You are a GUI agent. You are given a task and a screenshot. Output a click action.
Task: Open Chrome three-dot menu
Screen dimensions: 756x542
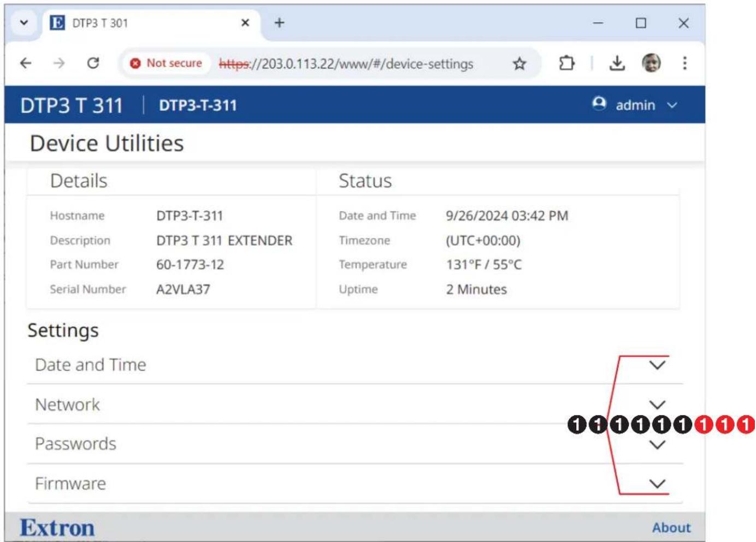(x=684, y=63)
